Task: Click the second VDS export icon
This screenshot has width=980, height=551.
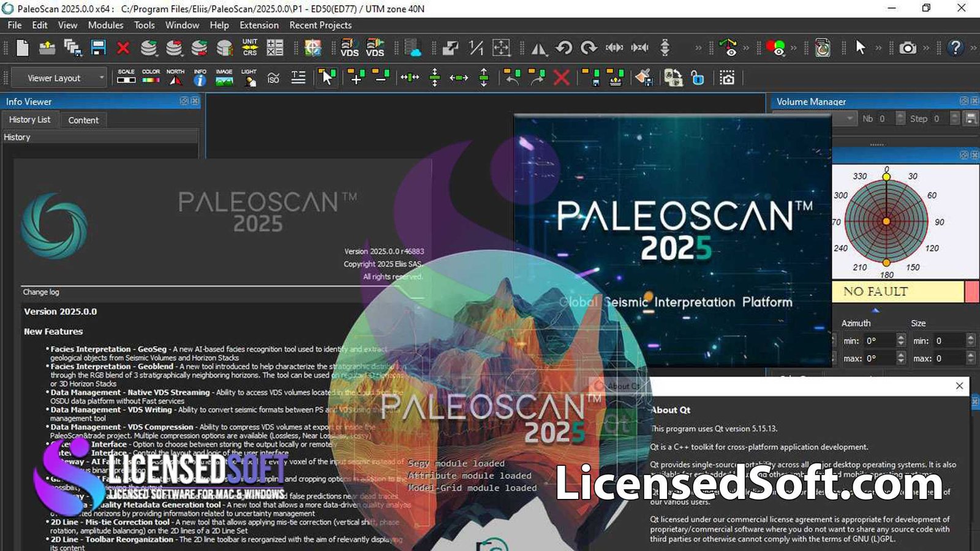Action: coord(375,48)
